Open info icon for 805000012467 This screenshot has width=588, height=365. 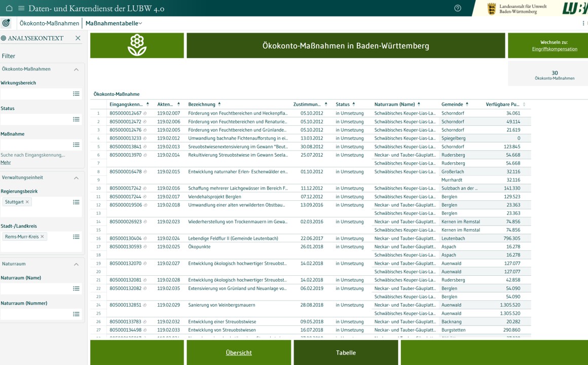(x=145, y=113)
